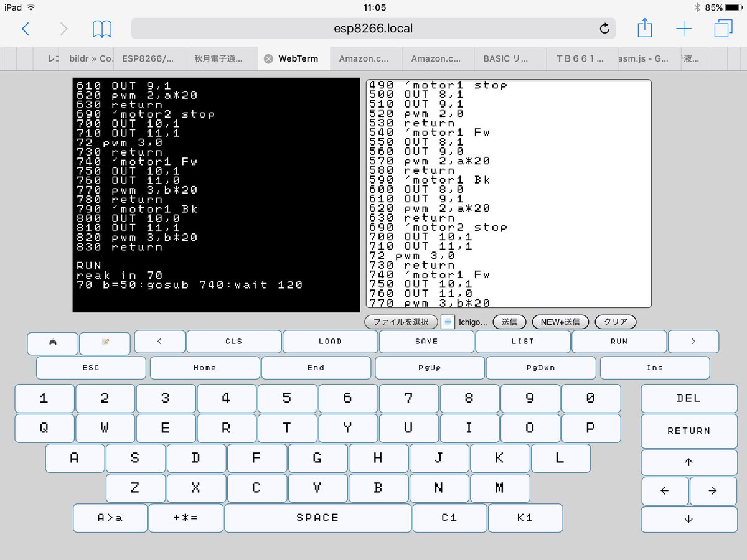Switch to the 秋月電子通 tab

(x=221, y=58)
